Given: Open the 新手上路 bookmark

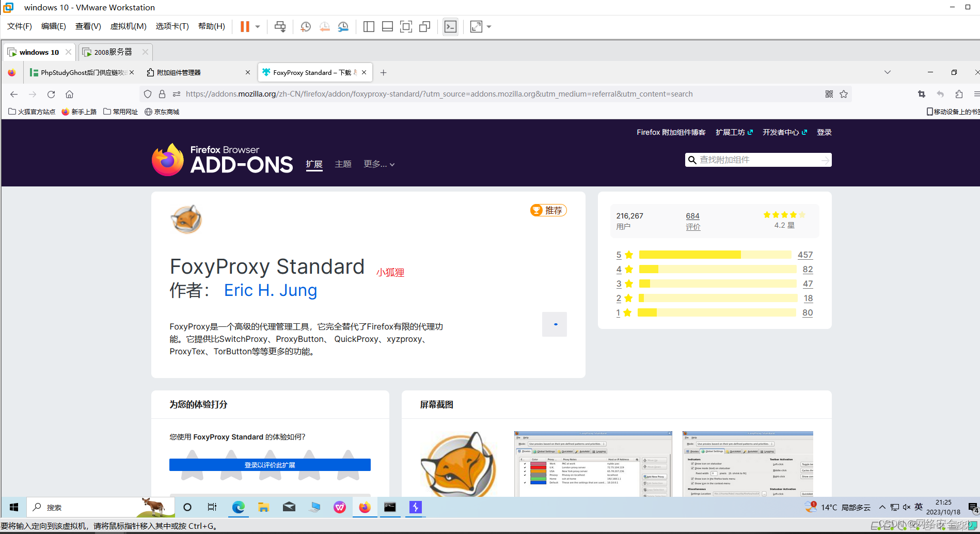Looking at the screenshot, I should (79, 112).
